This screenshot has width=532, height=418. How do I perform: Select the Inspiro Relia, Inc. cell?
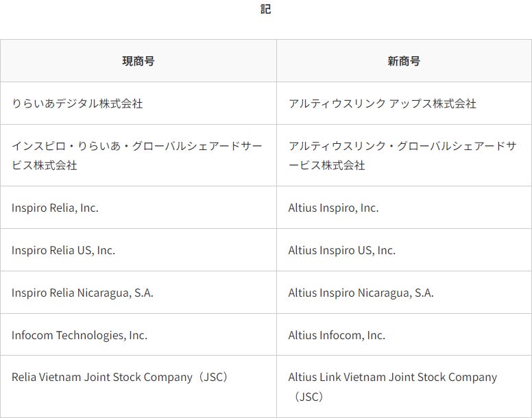pyautogui.click(x=55, y=208)
